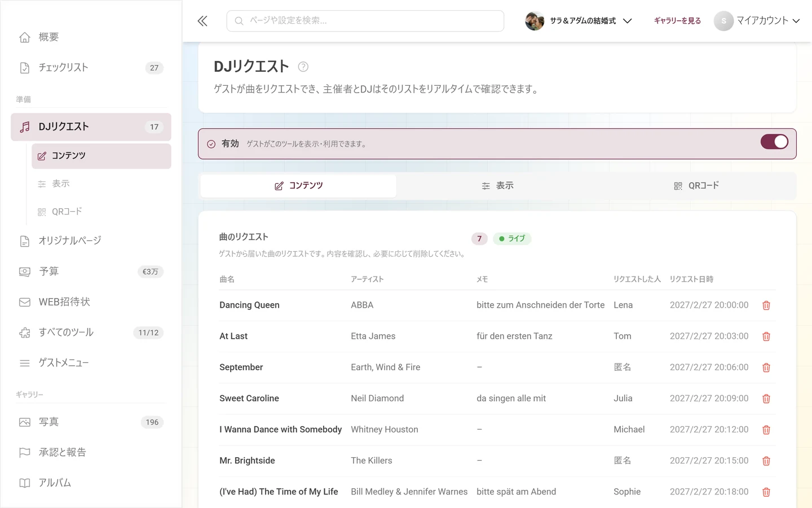Screen dimensions: 812x508
Task: Delete the Dancing Queen request
Action: 766,305
